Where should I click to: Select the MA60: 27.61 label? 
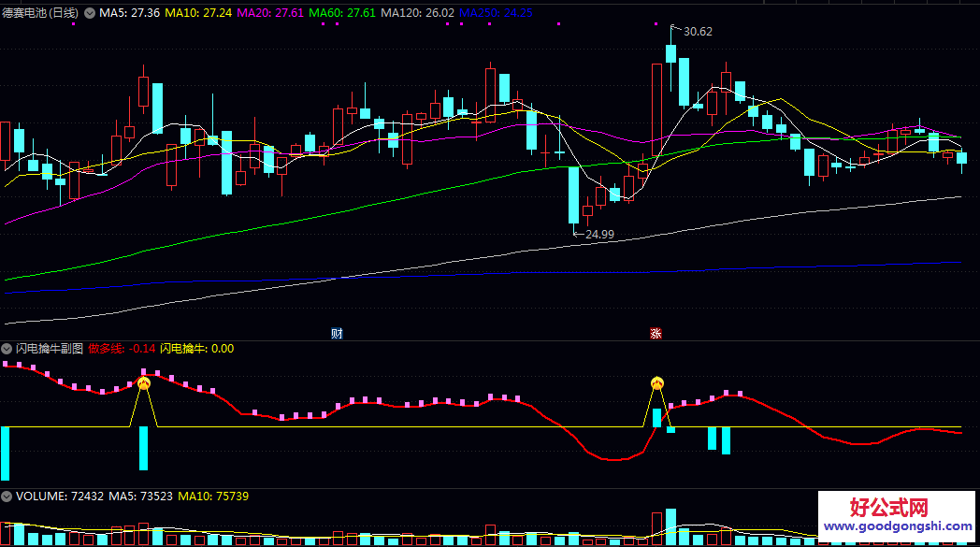[x=342, y=13]
